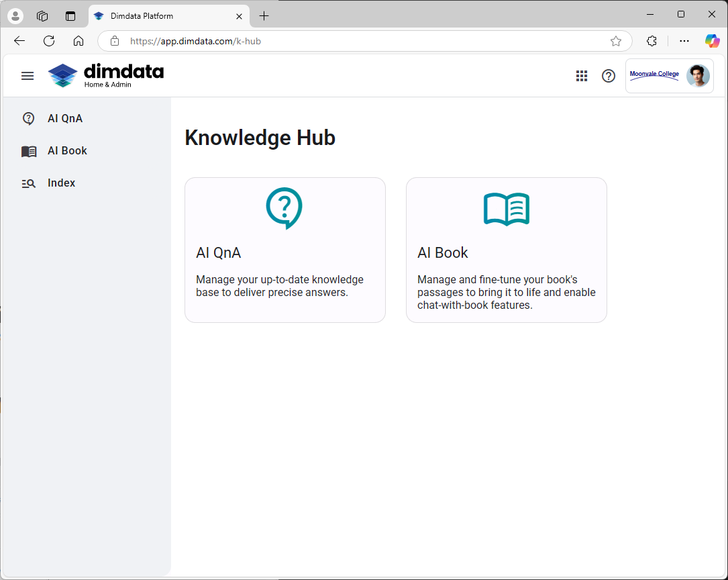Click the dimdata logo

(x=106, y=75)
